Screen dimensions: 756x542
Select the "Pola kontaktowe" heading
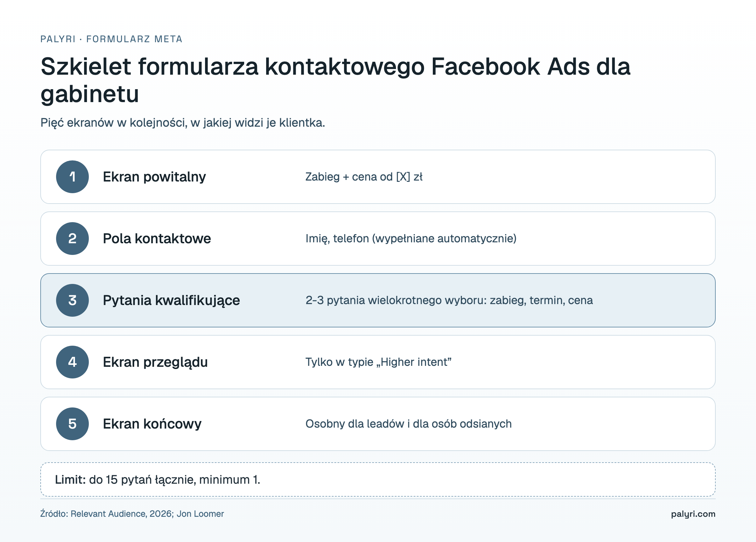click(x=157, y=239)
